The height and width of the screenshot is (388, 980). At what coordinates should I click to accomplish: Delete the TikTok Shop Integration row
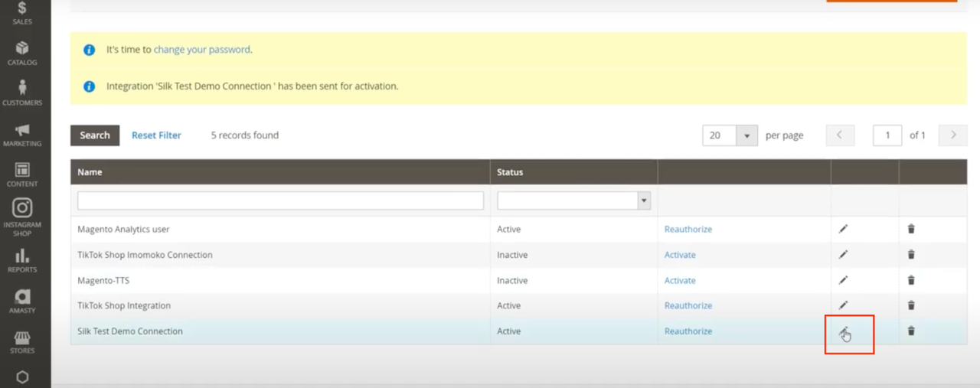(x=911, y=305)
